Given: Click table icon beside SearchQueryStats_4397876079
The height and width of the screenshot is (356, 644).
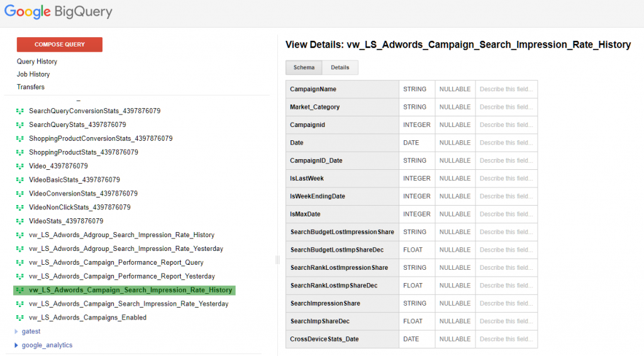Looking at the screenshot, I should pos(19,125).
